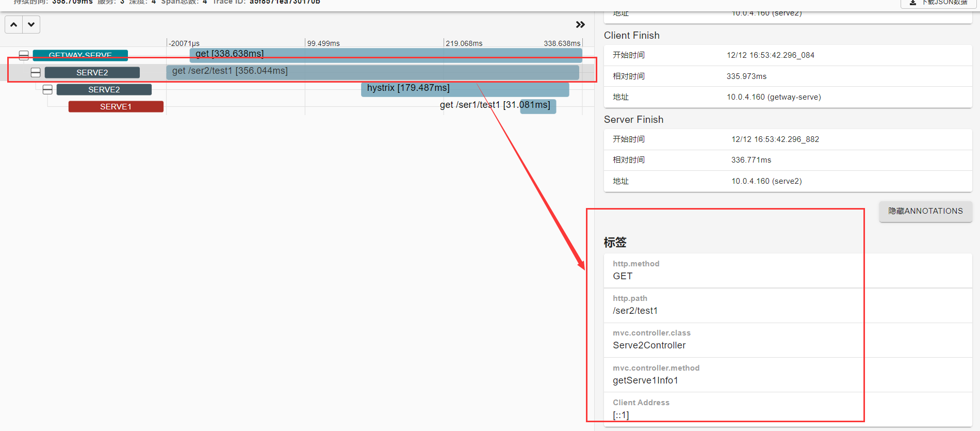The image size is (980, 431).
Task: Click the download JSON data button
Action: pyautogui.click(x=939, y=3)
